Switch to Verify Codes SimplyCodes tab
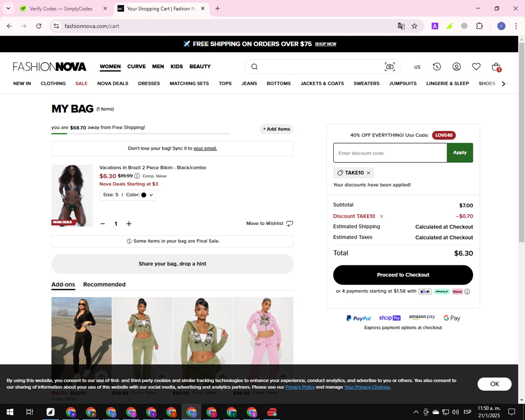Viewport: 525px width, 420px height. click(x=61, y=8)
